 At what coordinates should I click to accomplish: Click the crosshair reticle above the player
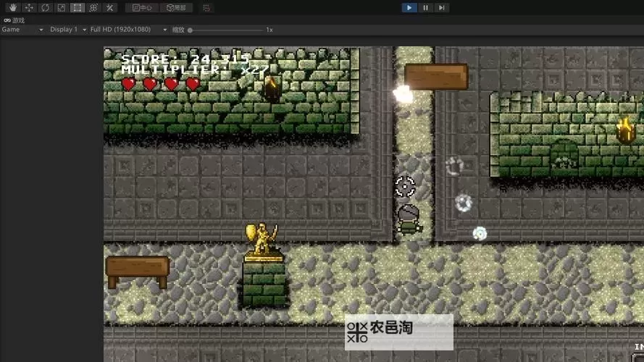point(405,187)
